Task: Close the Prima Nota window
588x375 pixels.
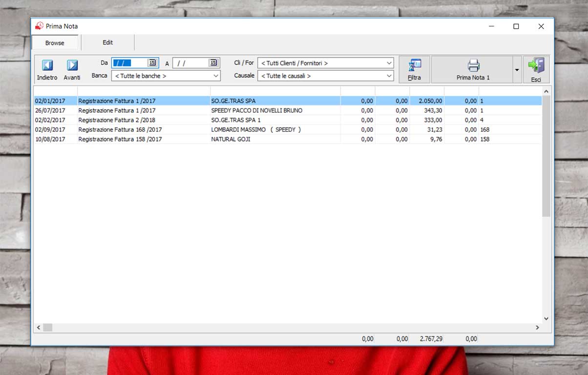Action: tap(541, 26)
